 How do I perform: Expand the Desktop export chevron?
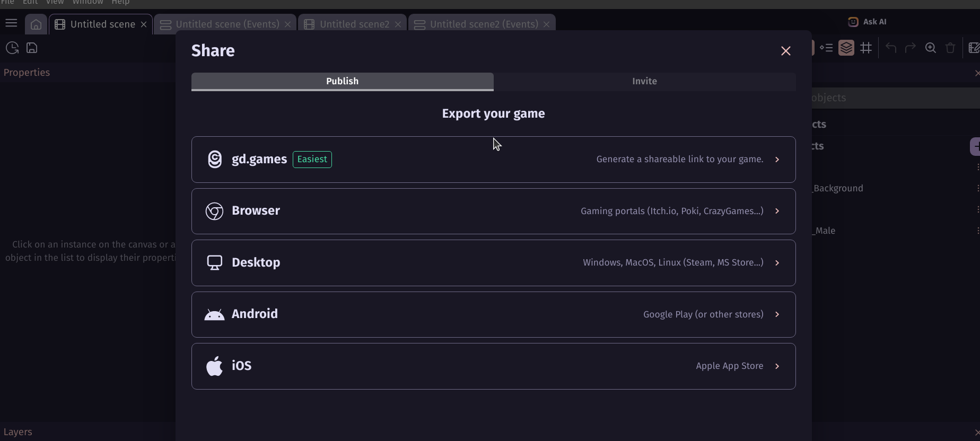pos(777,263)
